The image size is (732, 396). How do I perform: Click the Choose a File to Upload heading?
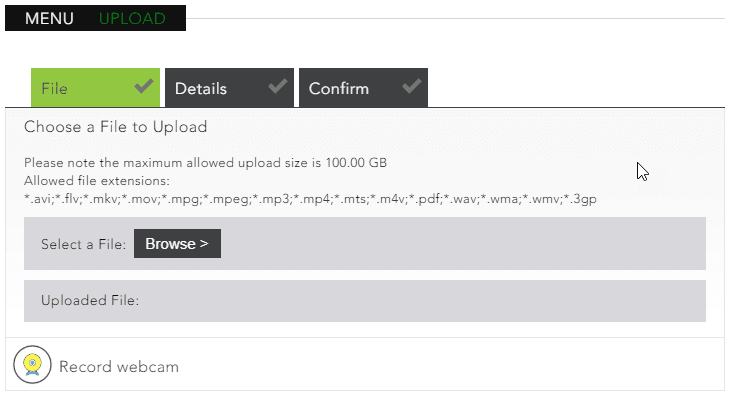click(116, 127)
